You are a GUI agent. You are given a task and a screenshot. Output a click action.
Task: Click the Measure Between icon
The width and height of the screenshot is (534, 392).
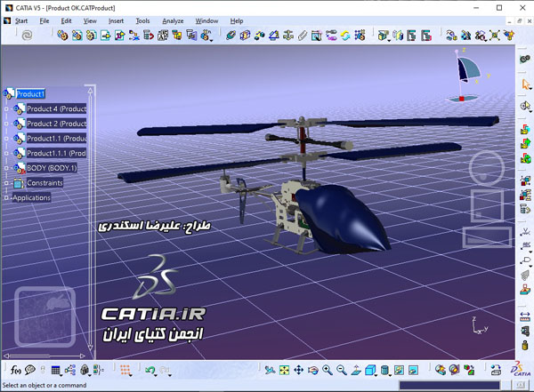[x=525, y=316]
